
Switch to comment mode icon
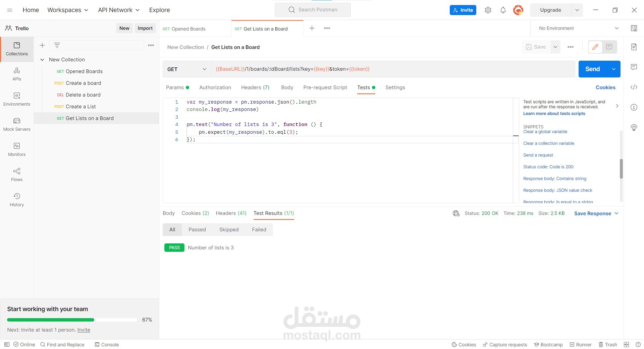point(609,47)
